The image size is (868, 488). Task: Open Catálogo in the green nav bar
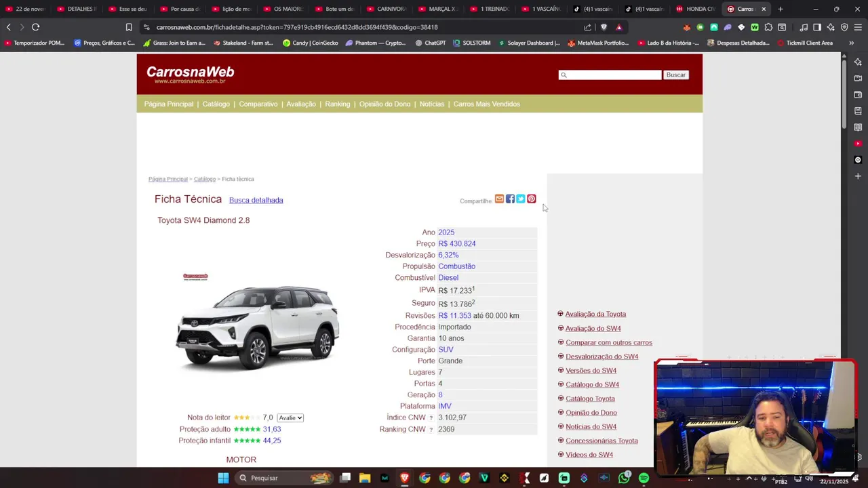pyautogui.click(x=216, y=104)
